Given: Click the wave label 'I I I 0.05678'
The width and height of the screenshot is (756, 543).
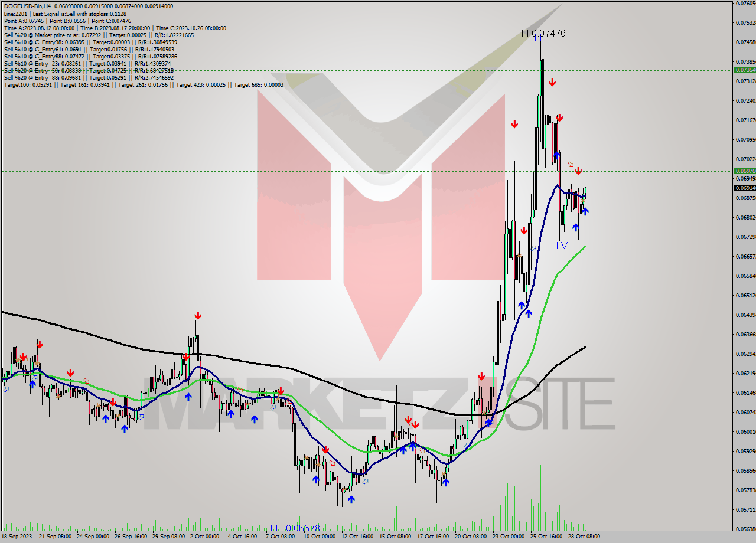Looking at the screenshot, I should tap(295, 528).
